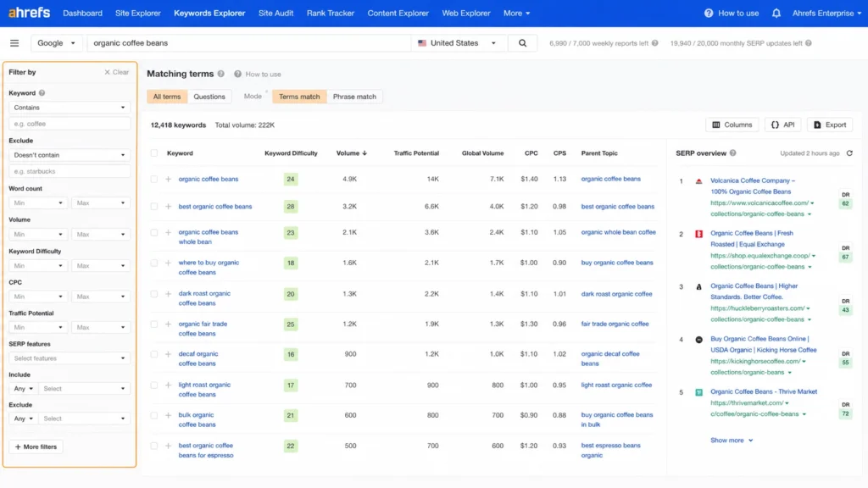This screenshot has width=868, height=488.
Task: Click Volcanica Coffee favicon in SERP overview
Action: 698,181
